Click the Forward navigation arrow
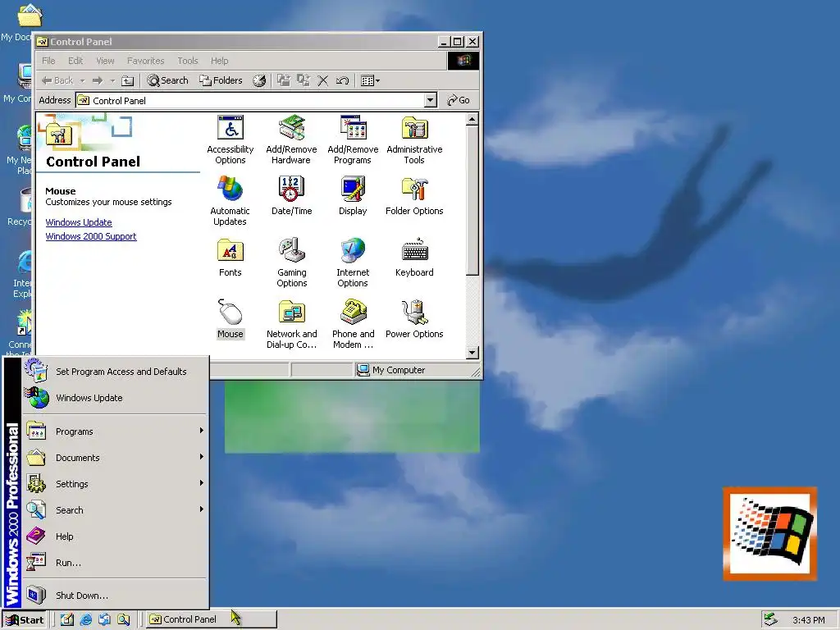The width and height of the screenshot is (840, 630). click(98, 81)
